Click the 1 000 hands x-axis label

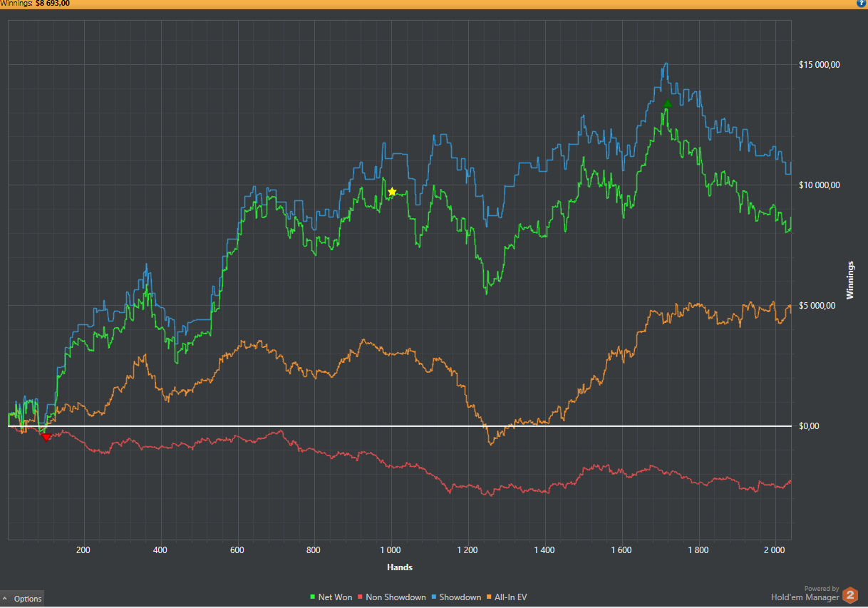[391, 550]
